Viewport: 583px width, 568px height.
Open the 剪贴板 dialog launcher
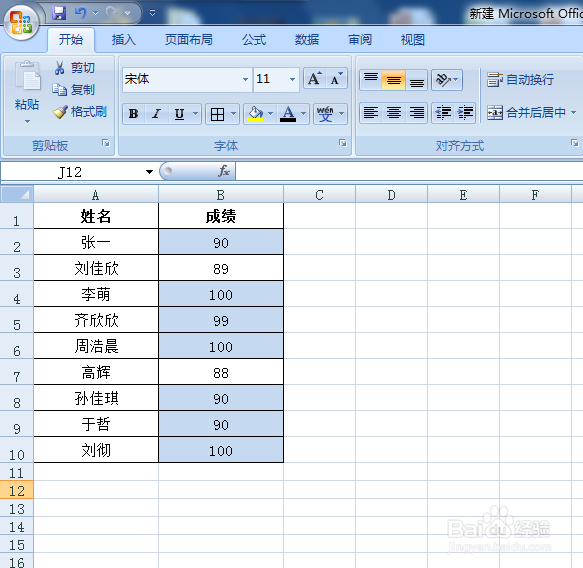106,143
